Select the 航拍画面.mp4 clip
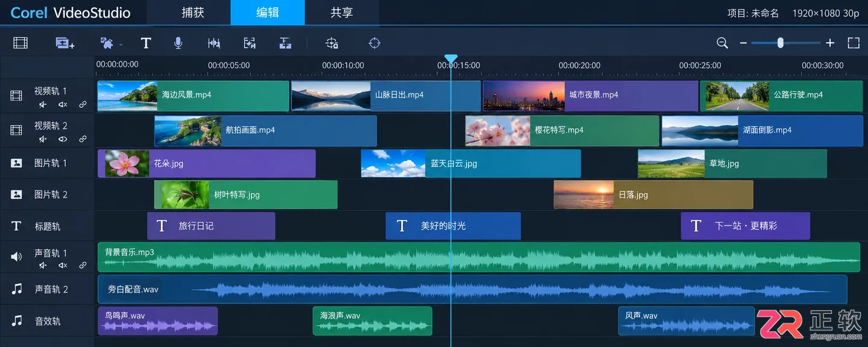 [x=265, y=131]
